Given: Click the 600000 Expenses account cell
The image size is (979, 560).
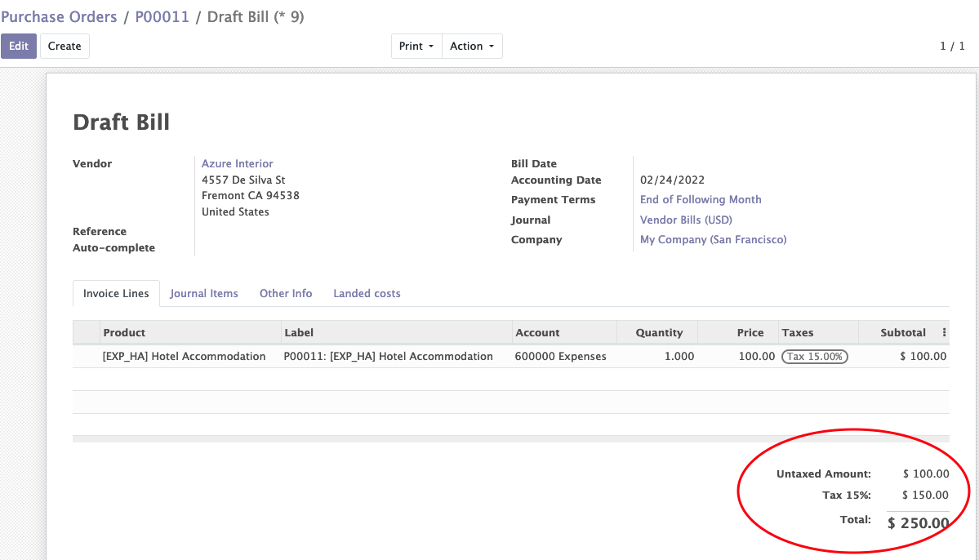Looking at the screenshot, I should pos(559,357).
